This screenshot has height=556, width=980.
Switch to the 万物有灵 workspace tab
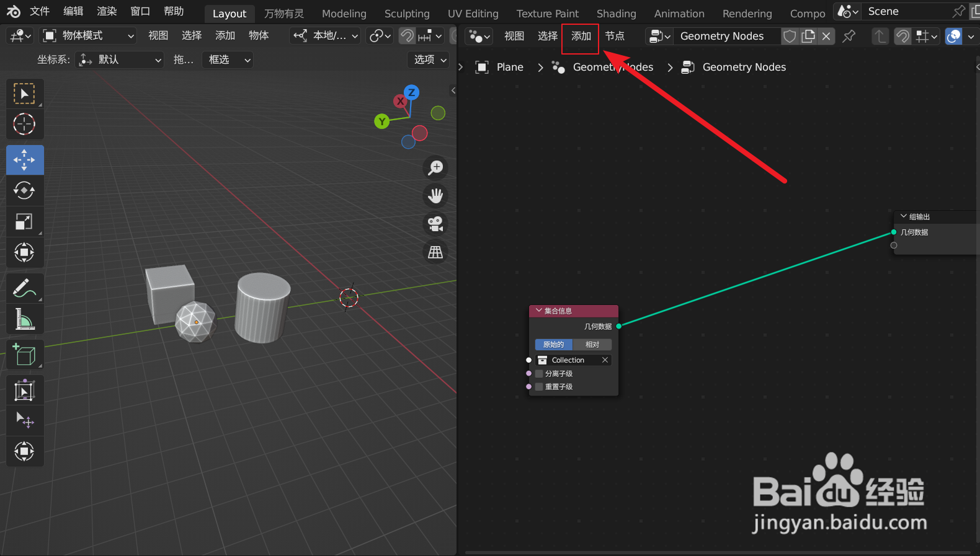coord(284,14)
